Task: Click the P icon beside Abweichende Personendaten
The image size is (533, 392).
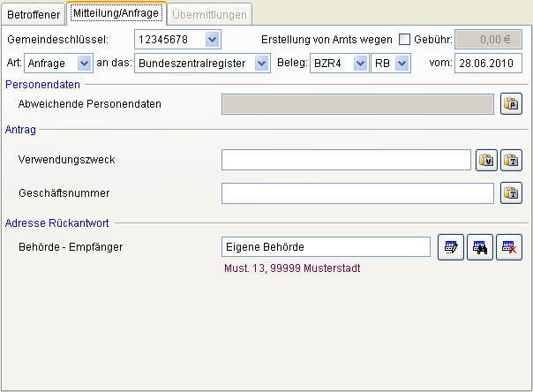Action: (x=511, y=104)
